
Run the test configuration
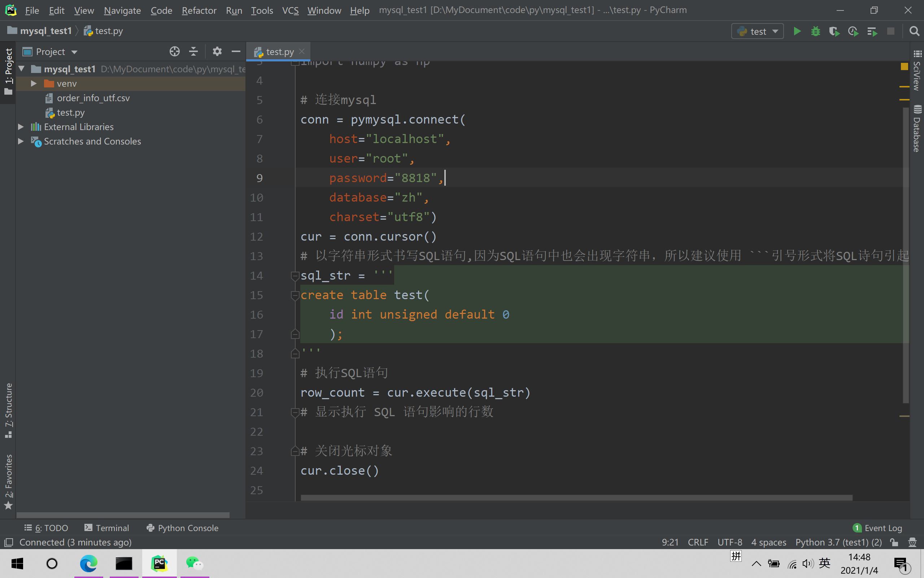(x=797, y=31)
